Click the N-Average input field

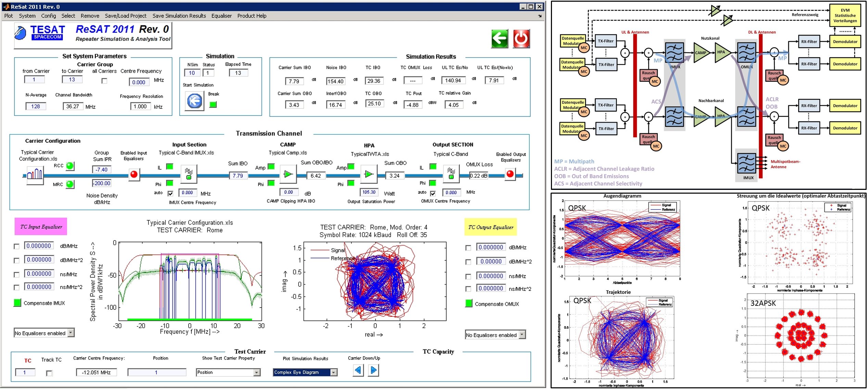tap(36, 106)
